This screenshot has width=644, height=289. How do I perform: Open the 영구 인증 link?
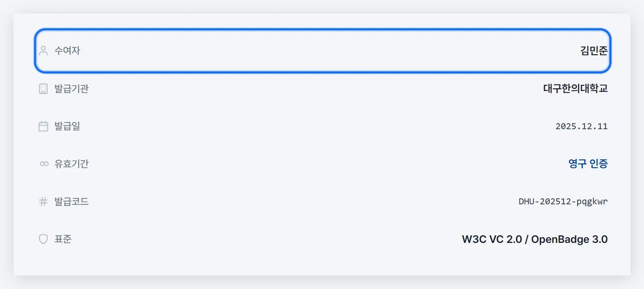pos(588,163)
